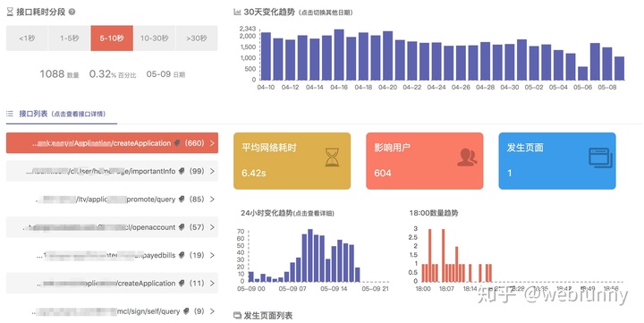Screen dimensions: 644x323
Task: Select the 1-5秒 duration segment
Action: coord(70,38)
